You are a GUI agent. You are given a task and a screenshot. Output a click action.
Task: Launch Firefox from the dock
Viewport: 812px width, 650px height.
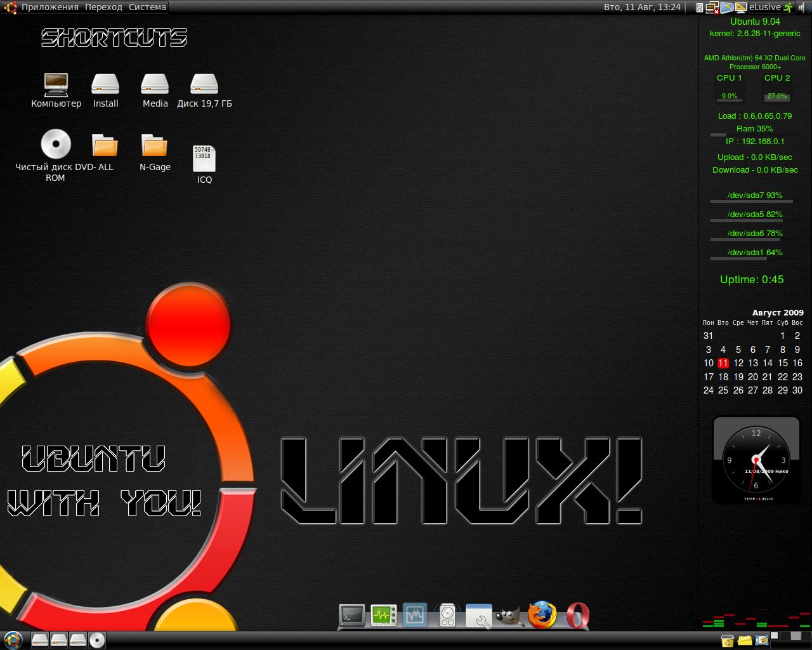pyautogui.click(x=542, y=615)
